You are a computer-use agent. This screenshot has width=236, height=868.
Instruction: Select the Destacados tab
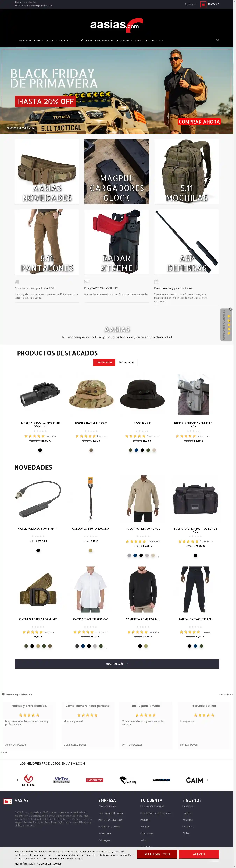point(104,362)
